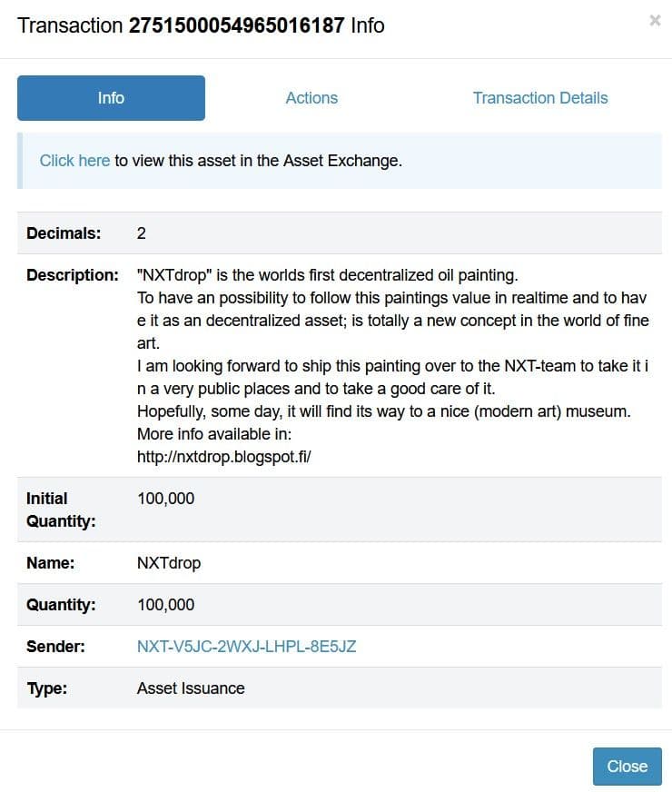Switch to the Info tab

(111, 98)
